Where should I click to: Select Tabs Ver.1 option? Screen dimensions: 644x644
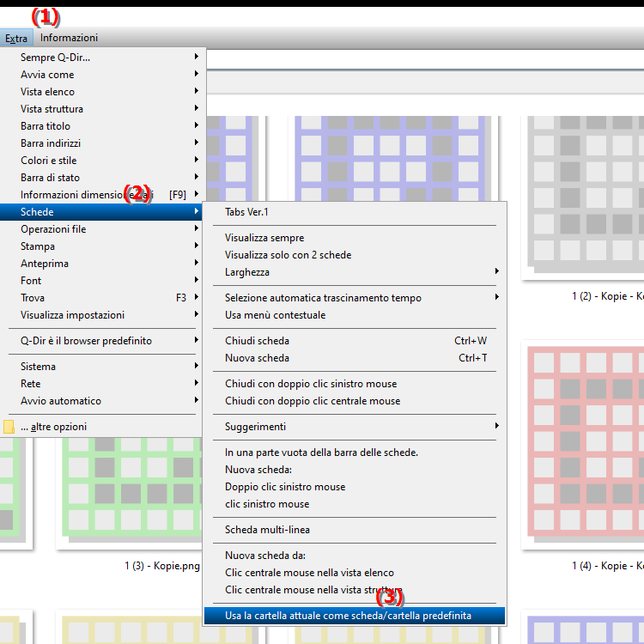point(355,212)
